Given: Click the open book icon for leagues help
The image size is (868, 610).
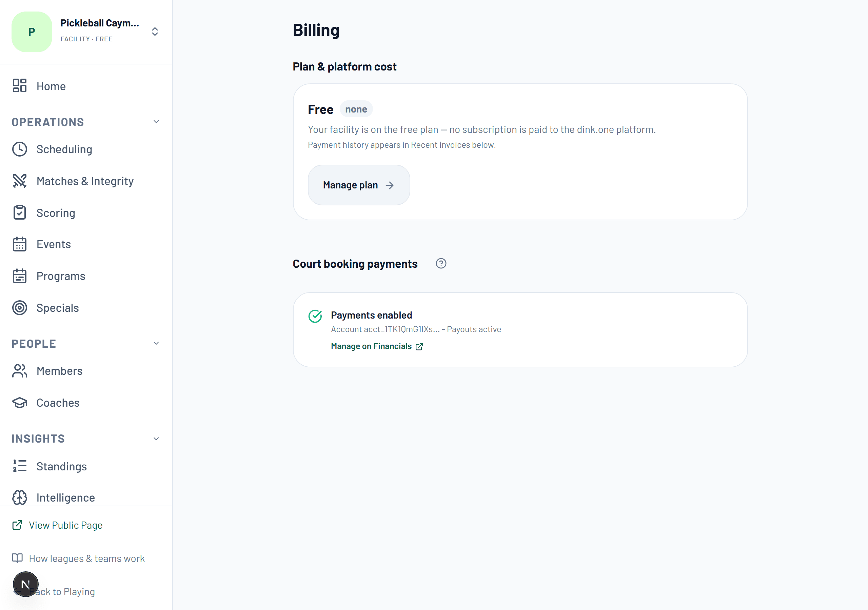Looking at the screenshot, I should [x=17, y=558].
